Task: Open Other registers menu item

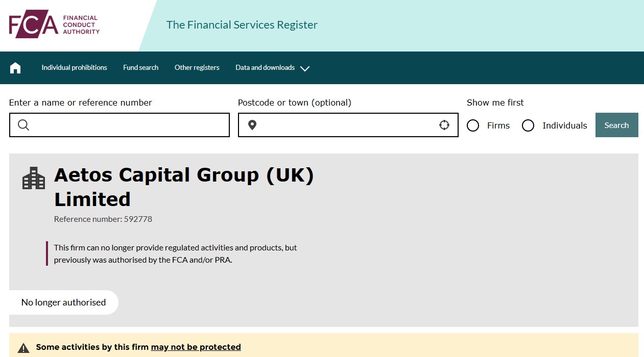Action: pyautogui.click(x=197, y=68)
